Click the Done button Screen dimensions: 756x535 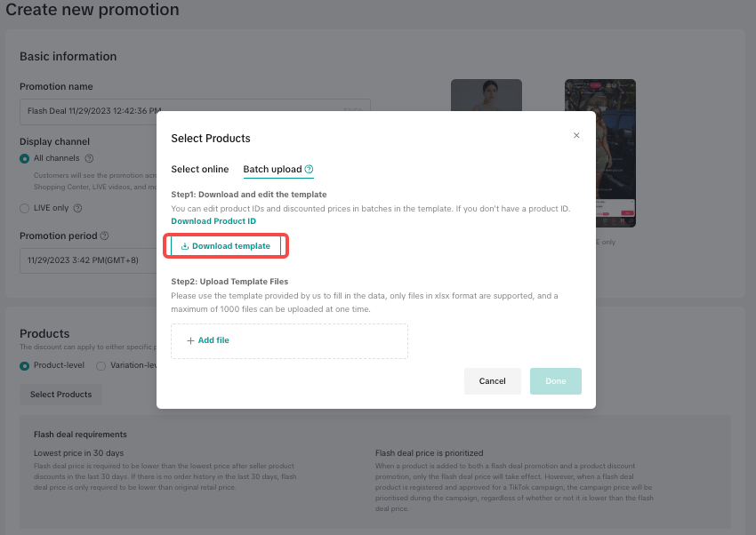[x=555, y=381]
